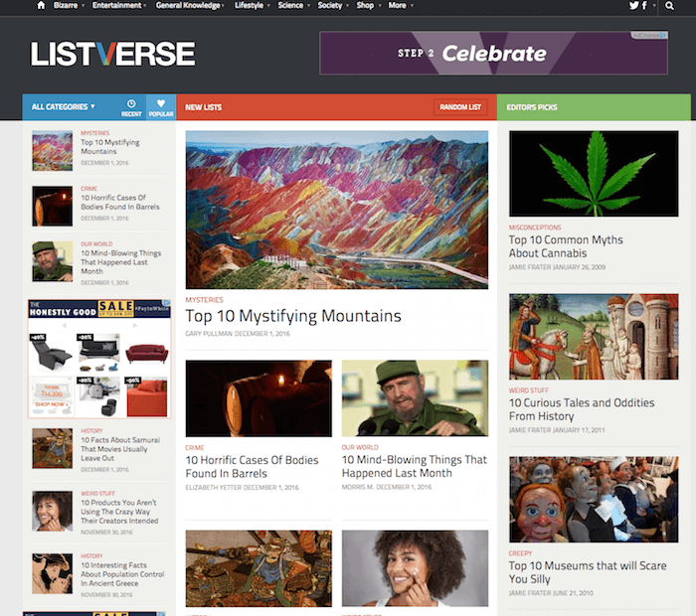Click center woman touching face image
The width and height of the screenshot is (696, 616).
point(415,568)
